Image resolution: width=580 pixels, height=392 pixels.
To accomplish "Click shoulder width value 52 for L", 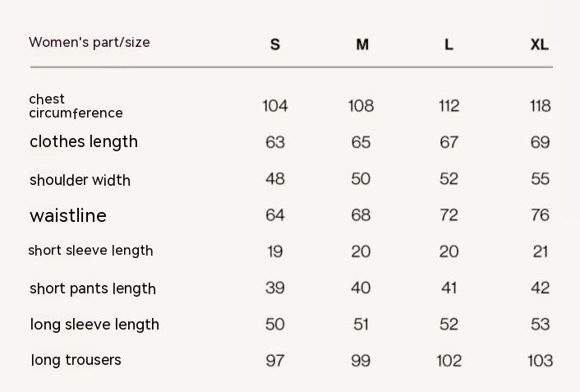I will tap(449, 179).
